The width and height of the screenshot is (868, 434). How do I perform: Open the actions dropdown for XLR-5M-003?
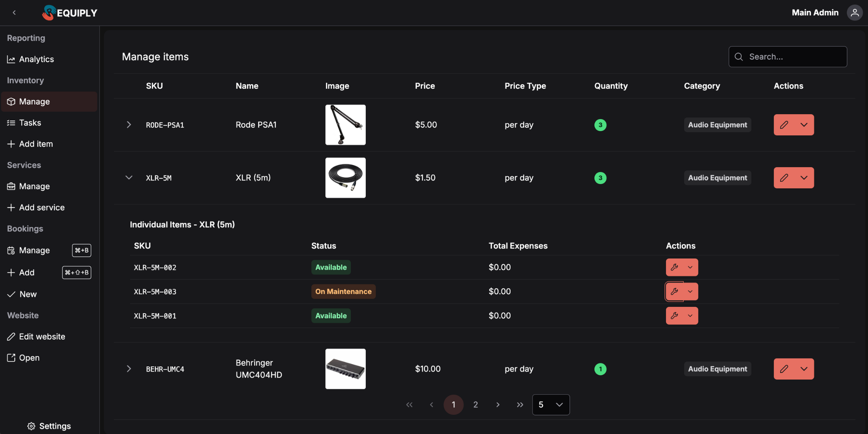tap(690, 291)
